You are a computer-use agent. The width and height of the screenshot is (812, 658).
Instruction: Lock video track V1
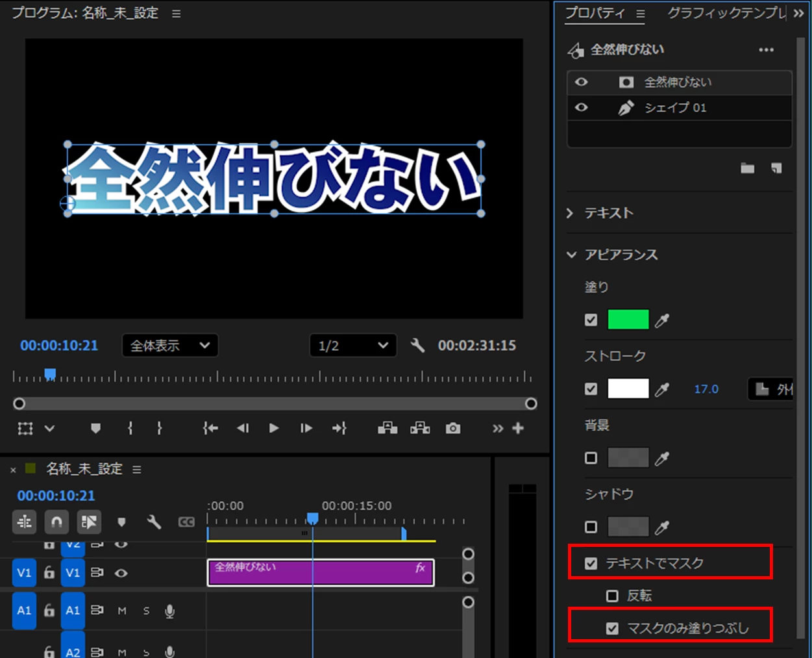point(49,573)
